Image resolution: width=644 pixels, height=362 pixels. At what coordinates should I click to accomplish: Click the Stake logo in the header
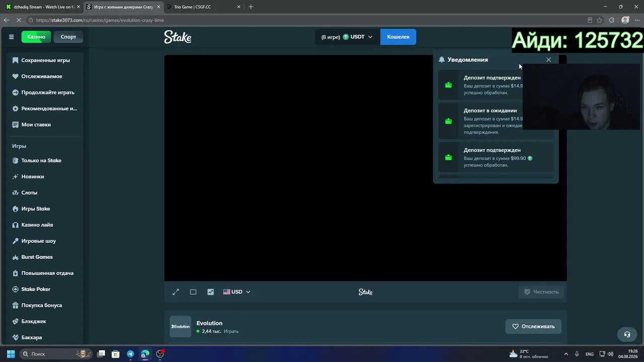[178, 37]
